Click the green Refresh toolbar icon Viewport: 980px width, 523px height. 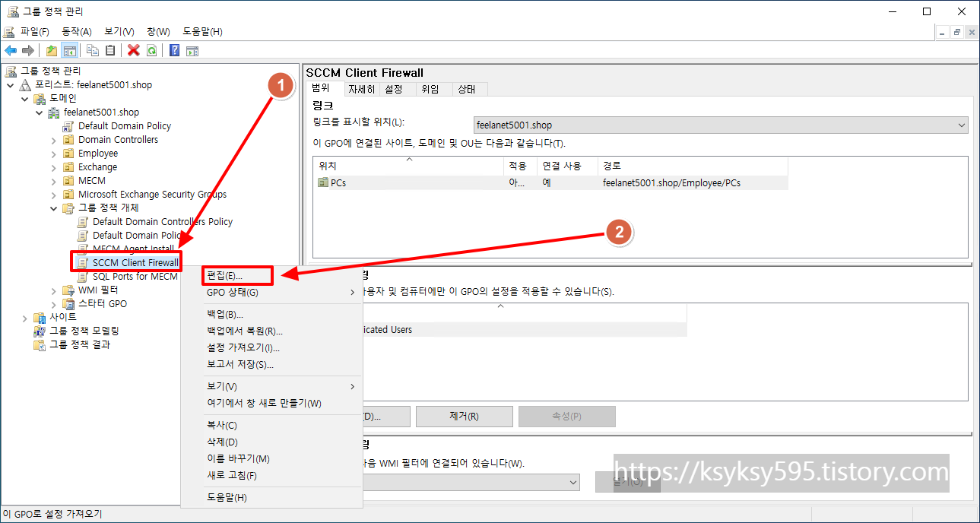151,50
